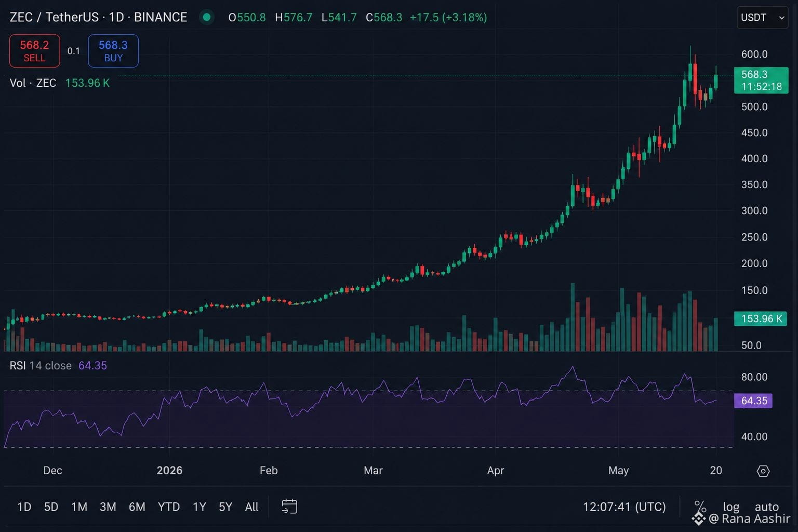
Task: Toggle auto scale
Action: point(766,507)
